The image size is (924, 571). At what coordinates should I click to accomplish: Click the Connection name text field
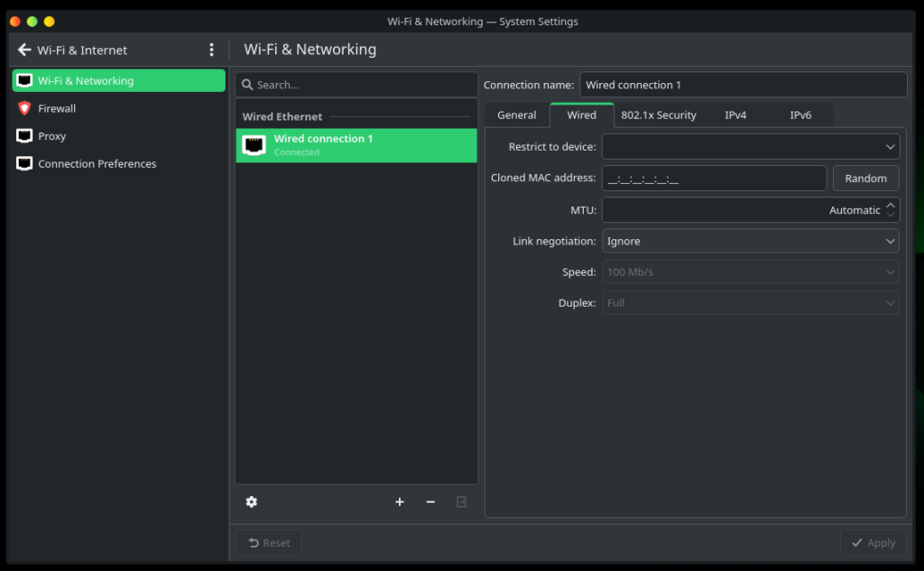(x=743, y=85)
